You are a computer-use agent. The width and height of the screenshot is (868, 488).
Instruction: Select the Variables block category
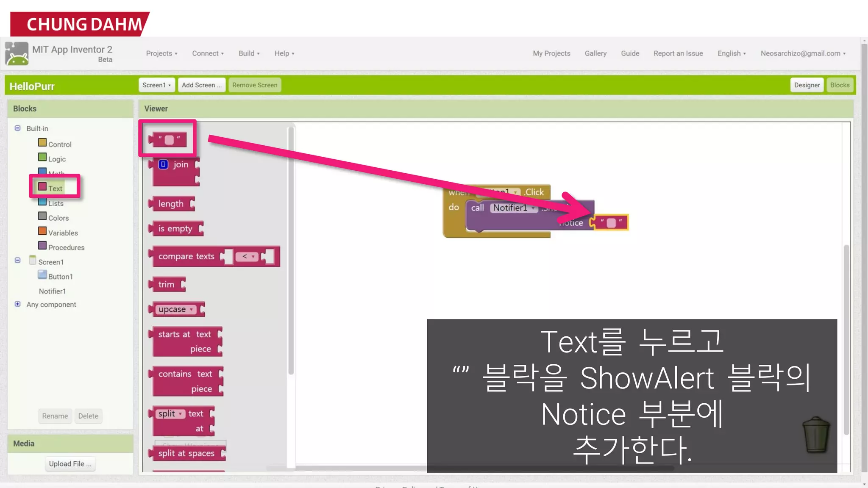tap(58, 233)
